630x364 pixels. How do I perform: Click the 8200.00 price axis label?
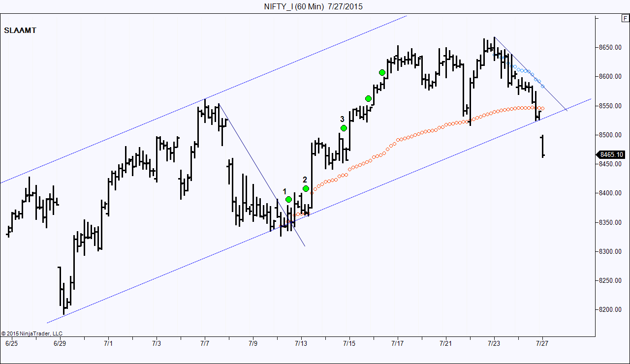coord(610,309)
